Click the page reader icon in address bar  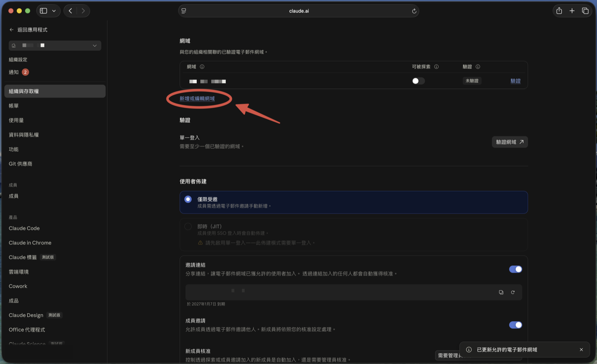point(184,11)
